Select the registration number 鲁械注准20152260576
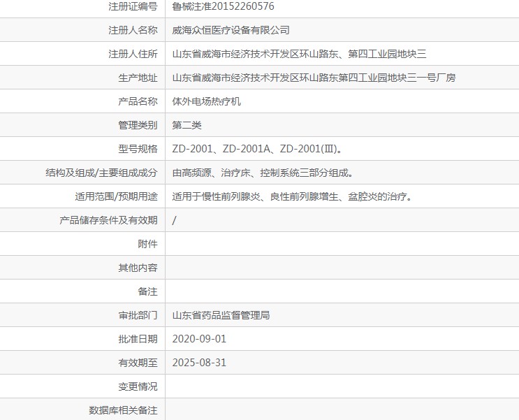 point(223,6)
